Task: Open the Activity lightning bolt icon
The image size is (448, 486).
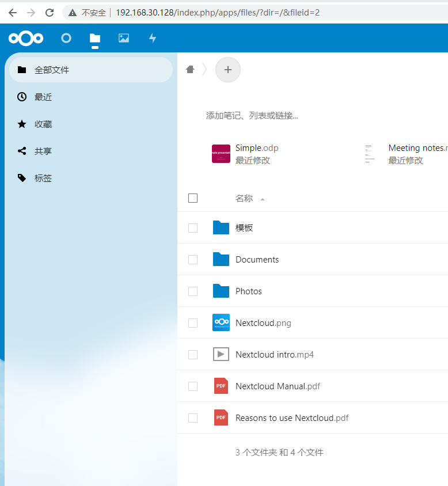Action: pos(153,38)
